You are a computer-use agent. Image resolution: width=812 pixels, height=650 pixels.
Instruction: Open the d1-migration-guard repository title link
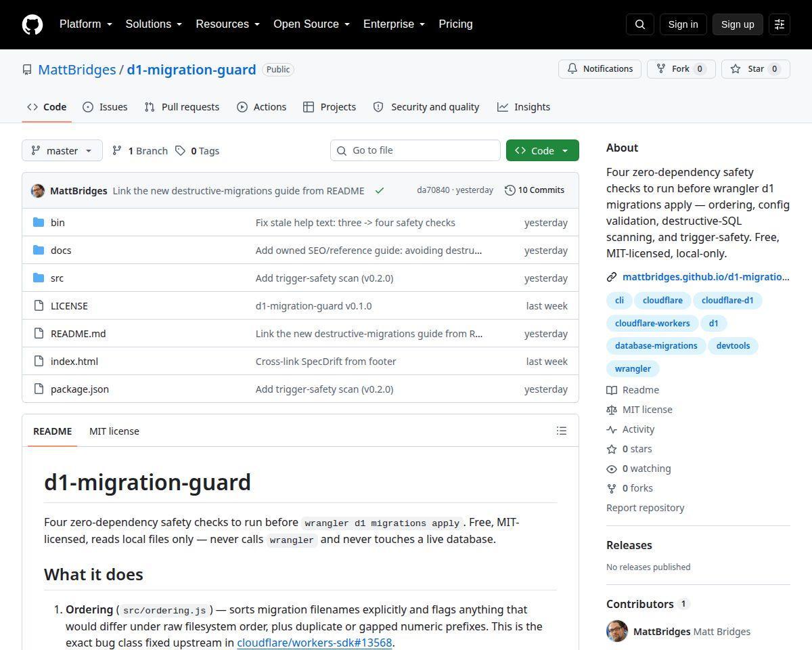tap(191, 70)
